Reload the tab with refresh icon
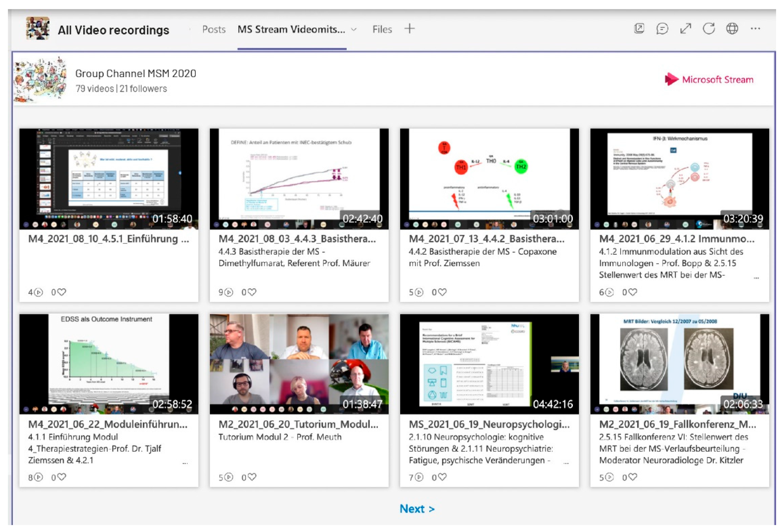Image resolution: width=784 pixels, height=532 pixels. (x=709, y=29)
